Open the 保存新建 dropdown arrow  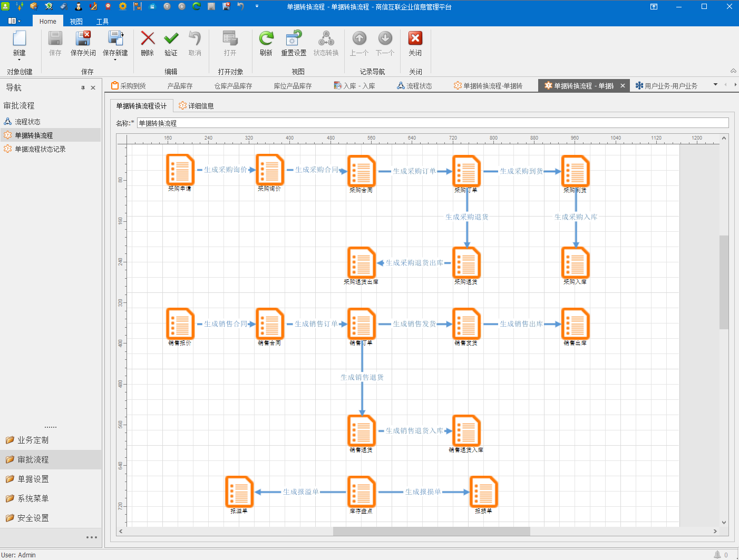115,60
